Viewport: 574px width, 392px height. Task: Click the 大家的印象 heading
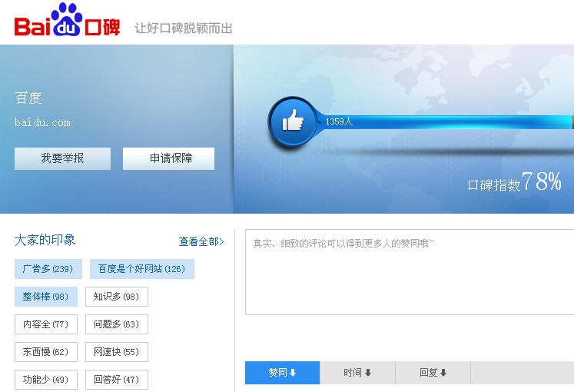tap(45, 240)
